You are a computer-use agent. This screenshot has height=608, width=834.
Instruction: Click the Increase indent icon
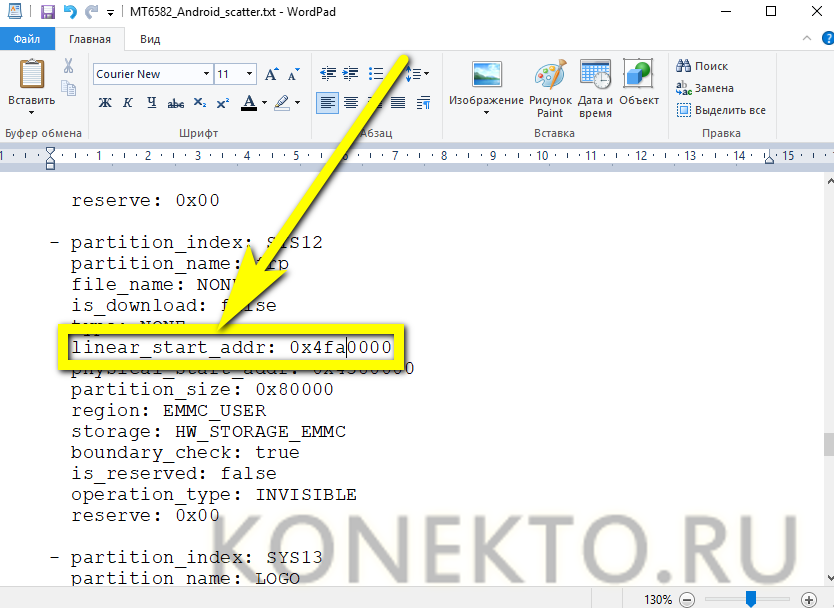(351, 73)
